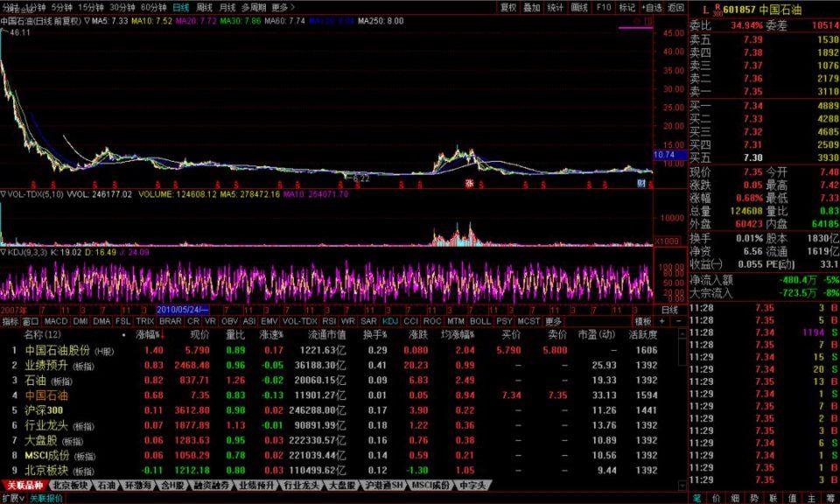Toggle the 叠加 overlay option
Screen dimensions: 840x504
[x=532, y=7]
